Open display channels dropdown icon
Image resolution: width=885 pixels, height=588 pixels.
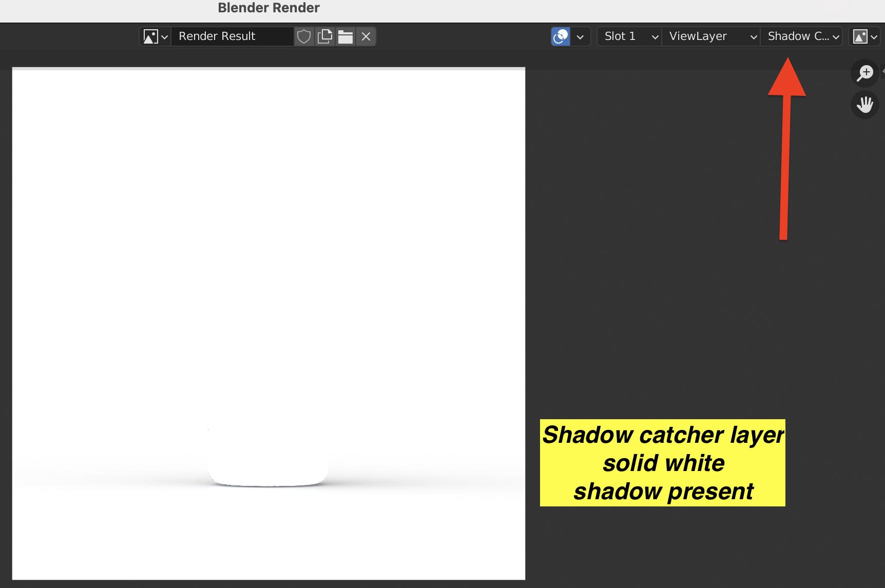864,36
